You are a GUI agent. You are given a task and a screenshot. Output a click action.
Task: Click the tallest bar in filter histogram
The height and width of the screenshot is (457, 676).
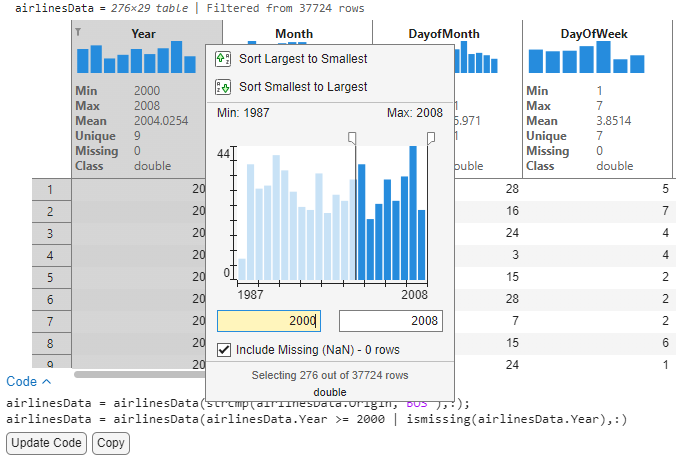coord(412,213)
